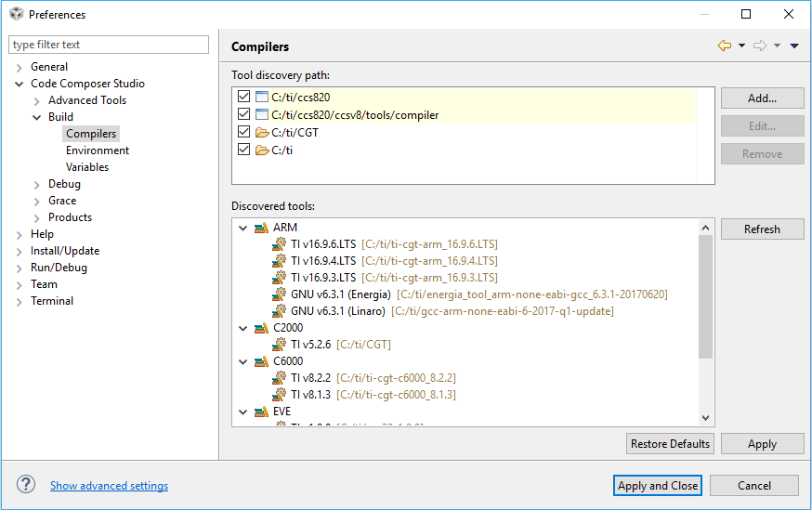Open the Terminal preferences category
This screenshot has height=510, width=812.
click(x=52, y=301)
